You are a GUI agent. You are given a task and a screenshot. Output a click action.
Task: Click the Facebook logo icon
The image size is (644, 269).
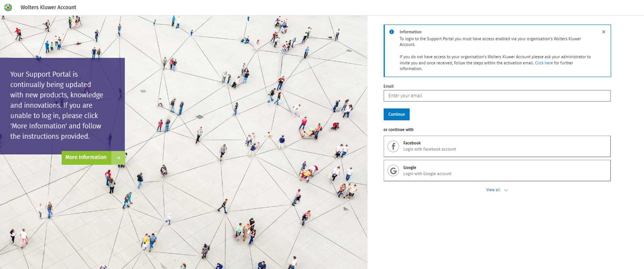(393, 146)
